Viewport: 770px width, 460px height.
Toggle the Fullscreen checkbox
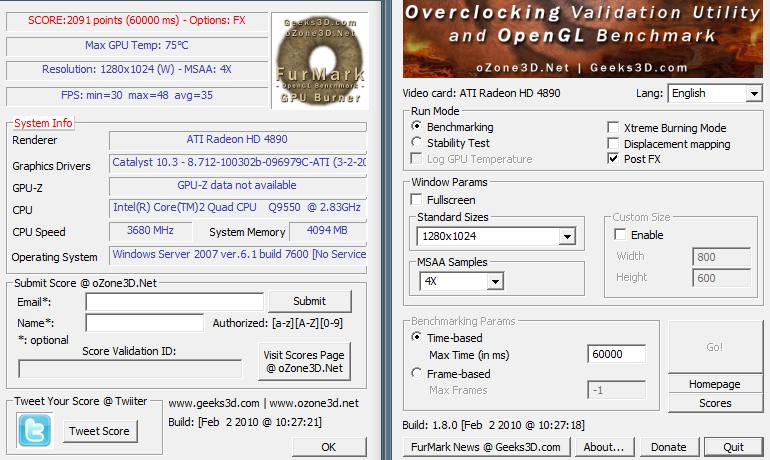(416, 199)
